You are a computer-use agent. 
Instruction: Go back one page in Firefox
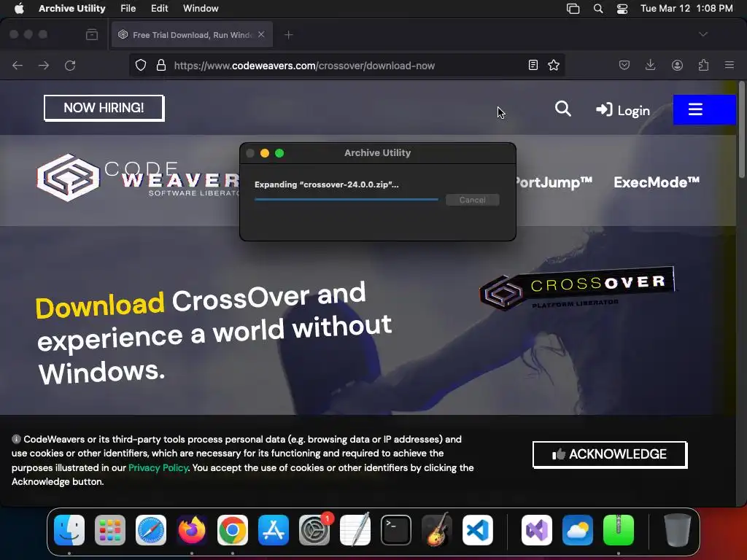18,65
